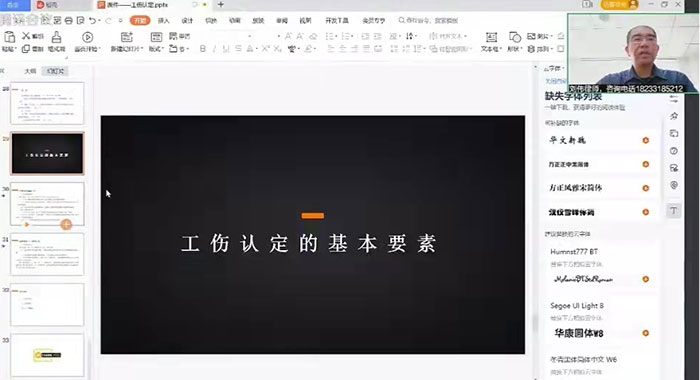Image resolution: width=700 pixels, height=380 pixels.
Task: Click the star icon in right sidebar
Action: [674, 116]
